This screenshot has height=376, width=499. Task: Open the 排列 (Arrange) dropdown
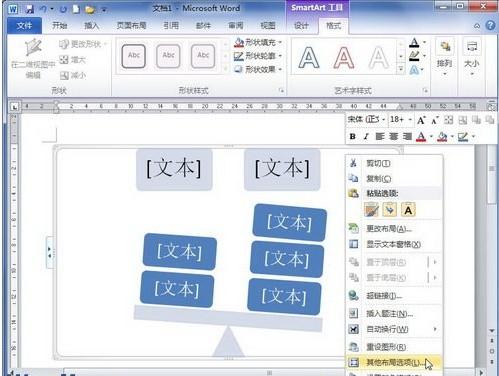(x=444, y=57)
